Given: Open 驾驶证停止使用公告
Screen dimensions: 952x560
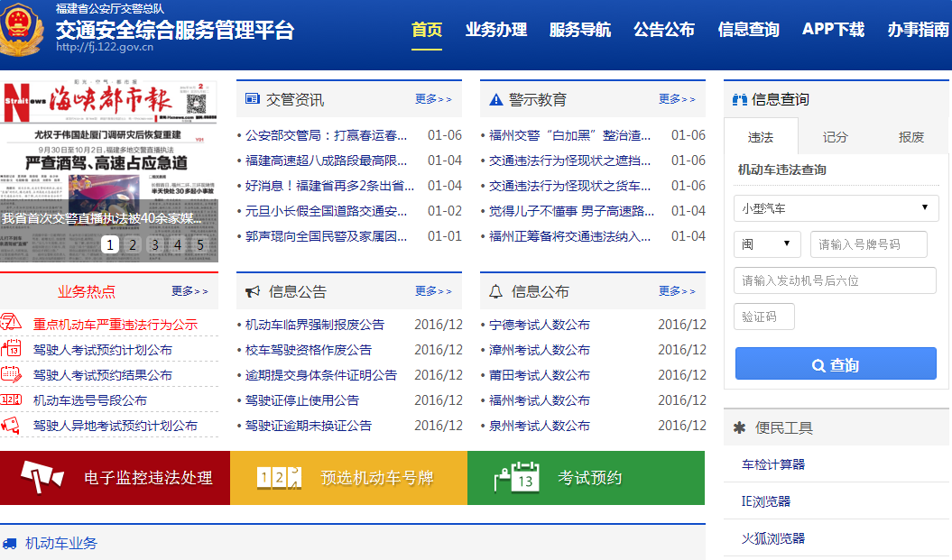Looking at the screenshot, I should coord(301,400).
